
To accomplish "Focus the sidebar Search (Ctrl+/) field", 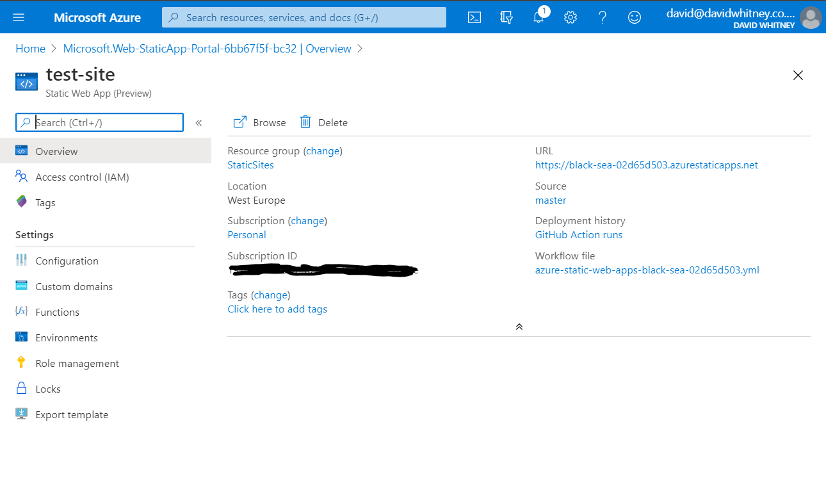I will coord(100,122).
